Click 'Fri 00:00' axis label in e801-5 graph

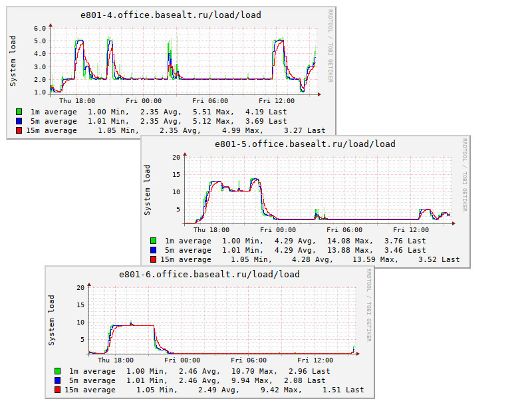click(x=278, y=229)
